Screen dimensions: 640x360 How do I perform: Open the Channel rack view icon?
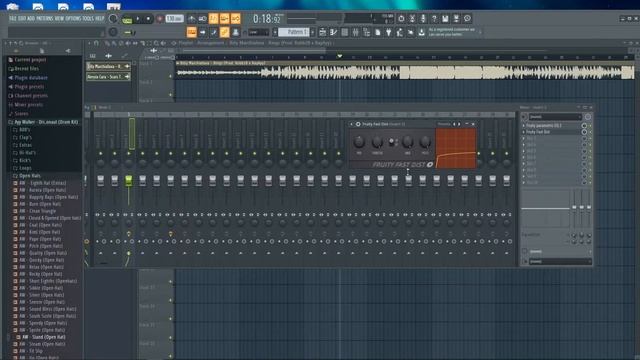click(x=344, y=32)
